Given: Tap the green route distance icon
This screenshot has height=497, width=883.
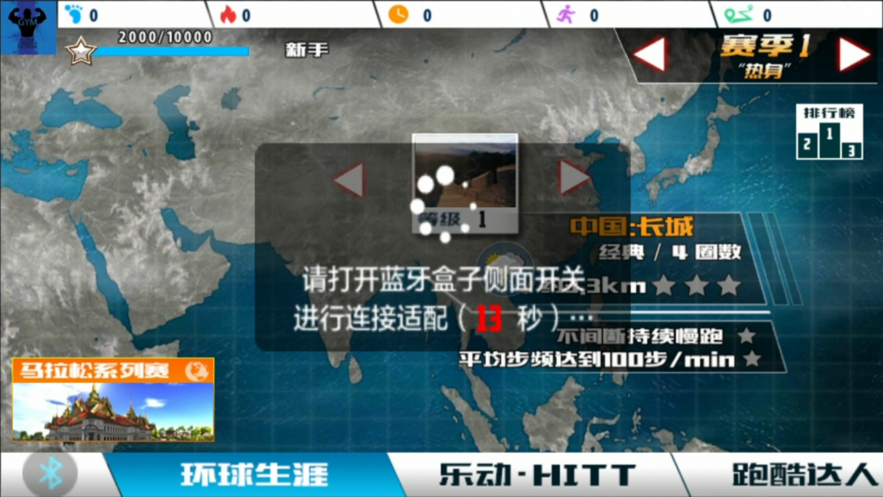Looking at the screenshot, I should (735, 14).
